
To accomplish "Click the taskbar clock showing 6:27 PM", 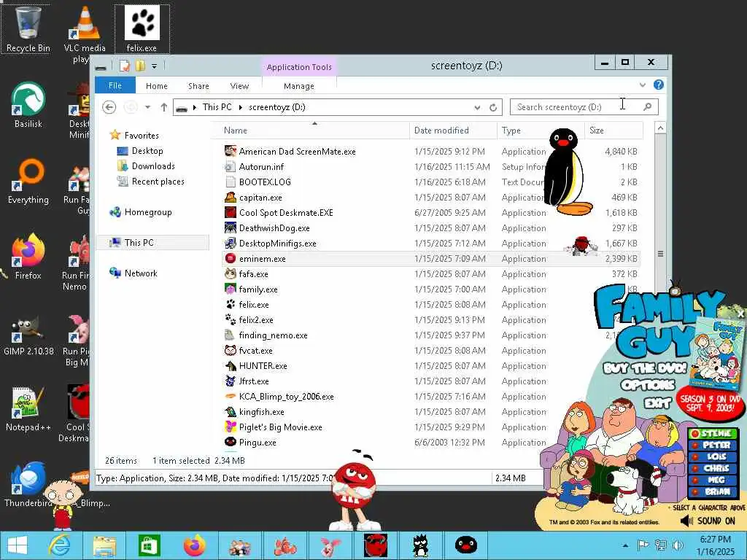I will (715, 545).
